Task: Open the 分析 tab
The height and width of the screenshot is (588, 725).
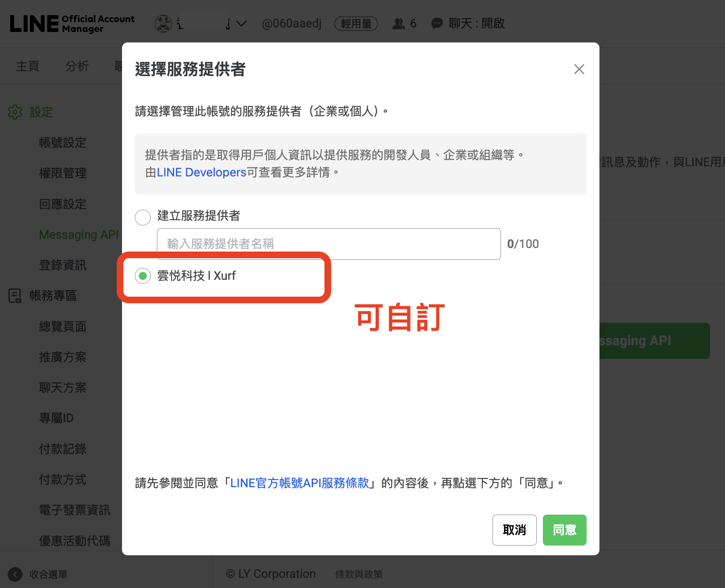Action: click(77, 66)
